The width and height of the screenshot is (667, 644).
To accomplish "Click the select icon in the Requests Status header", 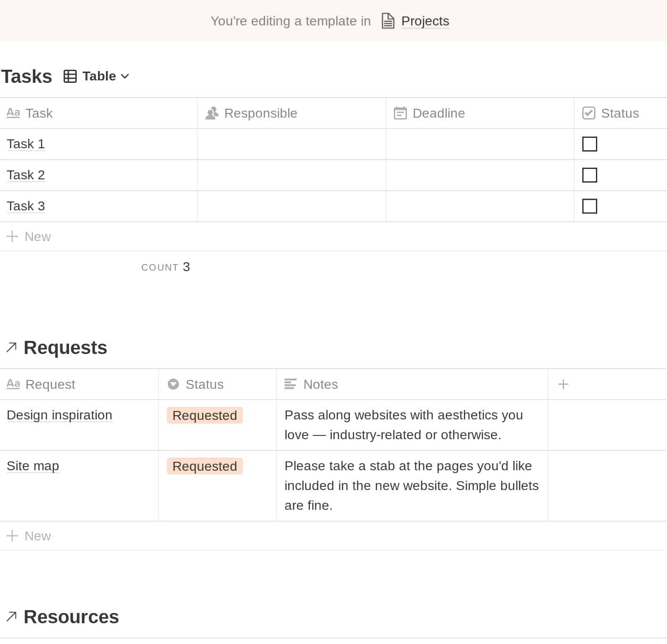I will 173,384.
